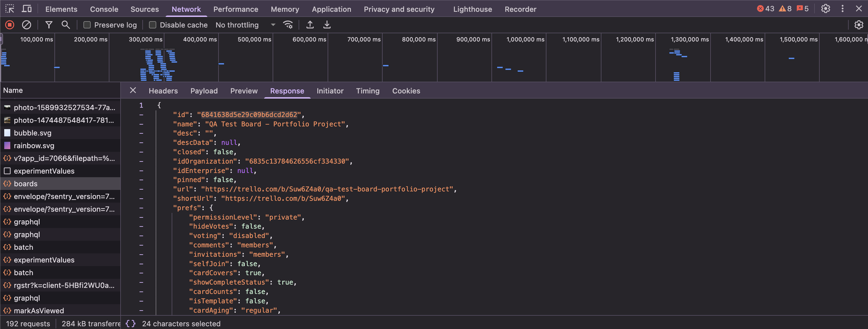
Task: Select the photo-1589932527534 request
Action: [x=60, y=108]
